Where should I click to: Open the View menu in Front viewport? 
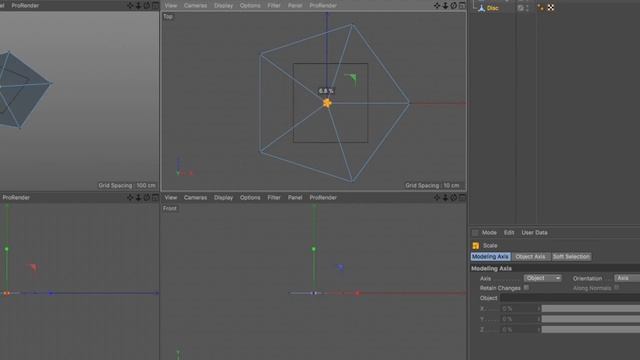pyautogui.click(x=171, y=198)
